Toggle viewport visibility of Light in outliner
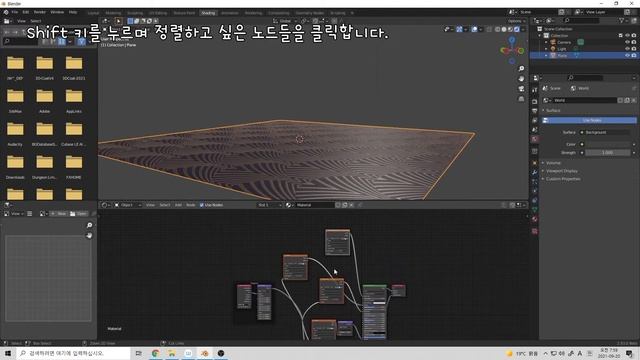This screenshot has width=640, height=360. click(x=627, y=49)
